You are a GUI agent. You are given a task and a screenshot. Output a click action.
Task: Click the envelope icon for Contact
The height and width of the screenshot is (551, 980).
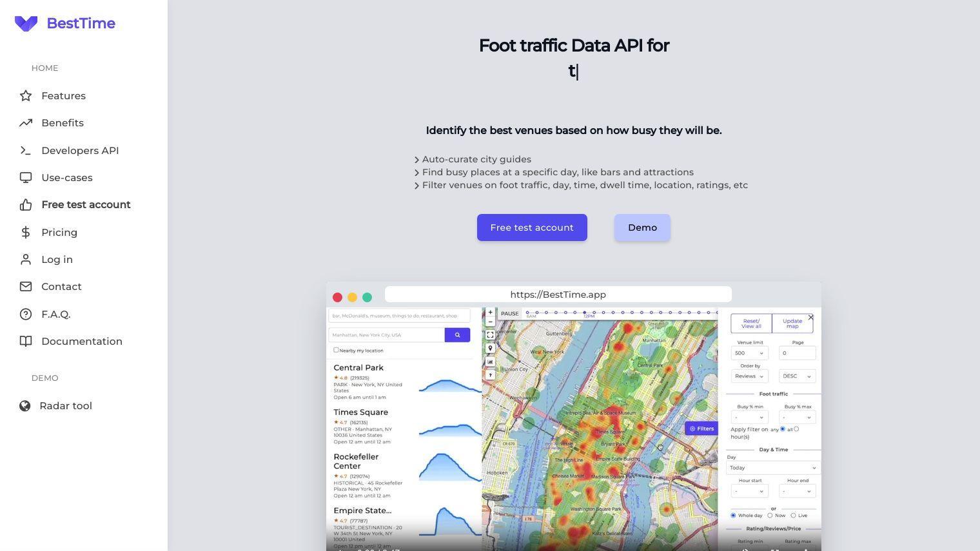(26, 286)
